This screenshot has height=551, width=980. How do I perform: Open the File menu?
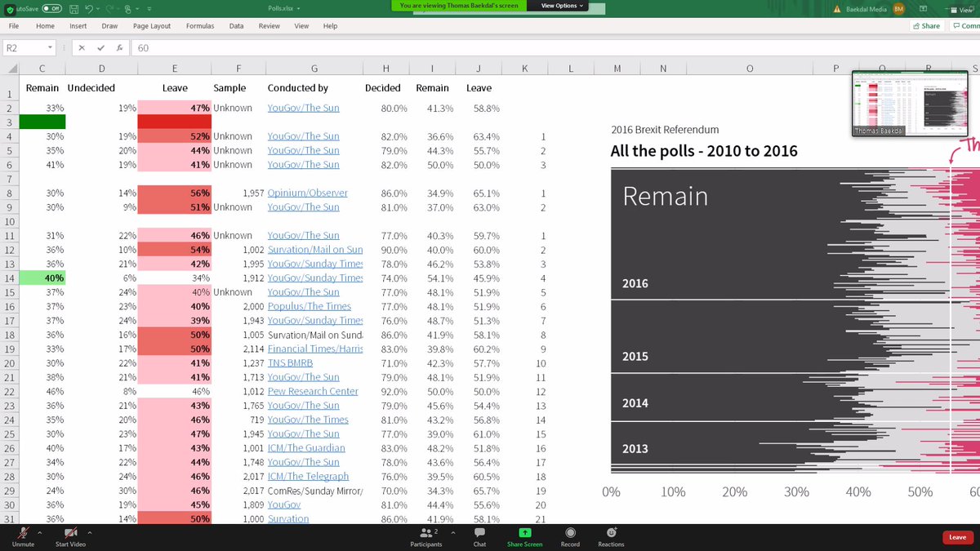[14, 26]
